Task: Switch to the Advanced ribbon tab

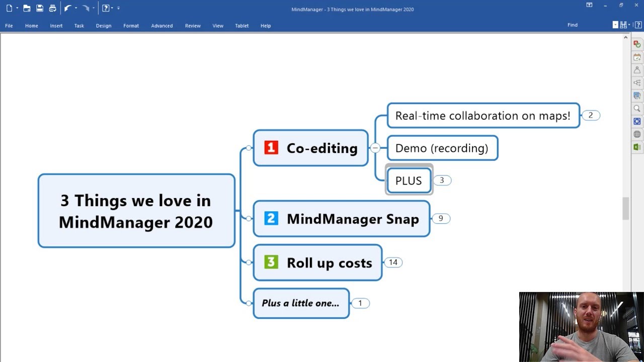Action: [162, 26]
